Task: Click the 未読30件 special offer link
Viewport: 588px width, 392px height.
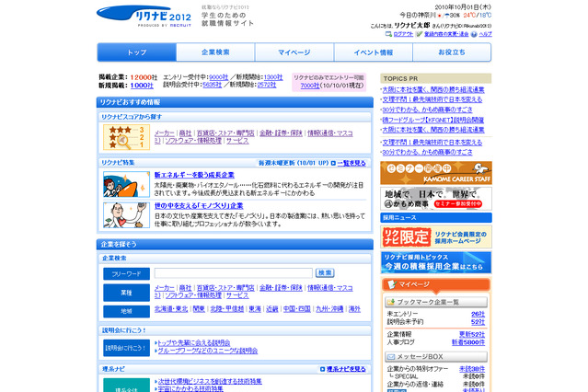Action: point(472,369)
